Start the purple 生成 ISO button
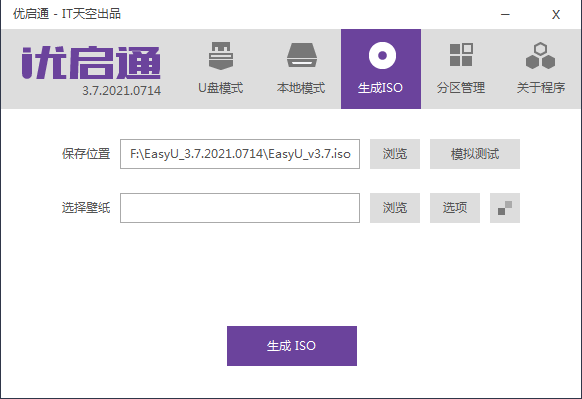The image size is (582, 399). [x=292, y=346]
